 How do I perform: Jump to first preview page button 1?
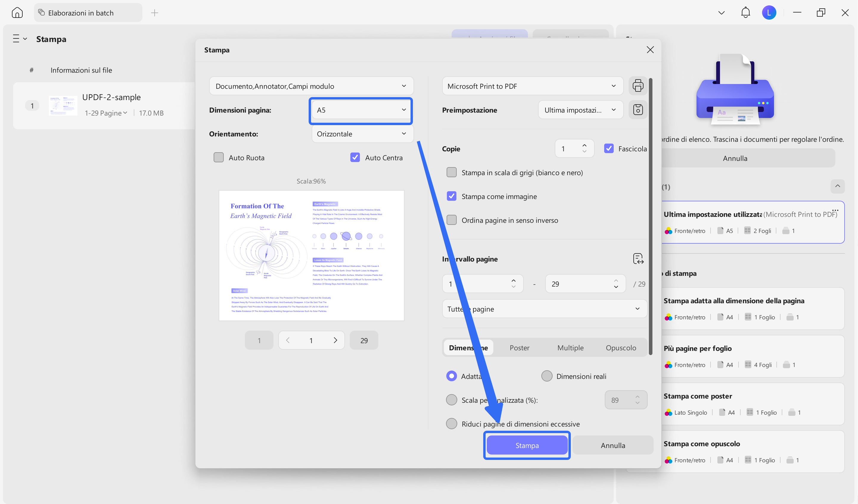(x=259, y=340)
